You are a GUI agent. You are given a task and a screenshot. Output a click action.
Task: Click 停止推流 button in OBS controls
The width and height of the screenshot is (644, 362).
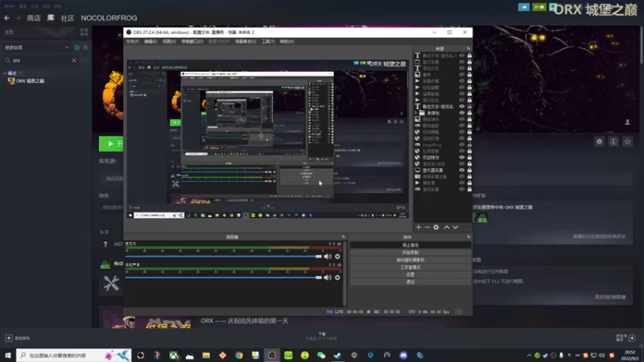[x=411, y=245]
